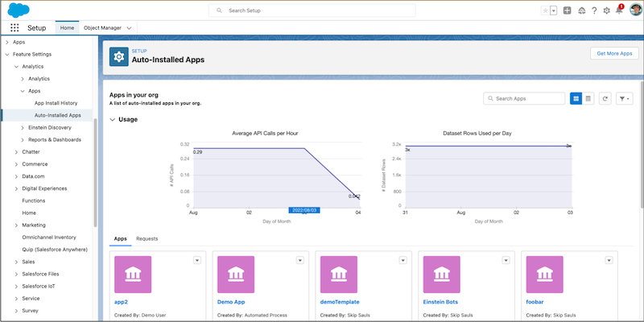Click the Search Apps field
The width and height of the screenshot is (644, 322).
(x=525, y=98)
